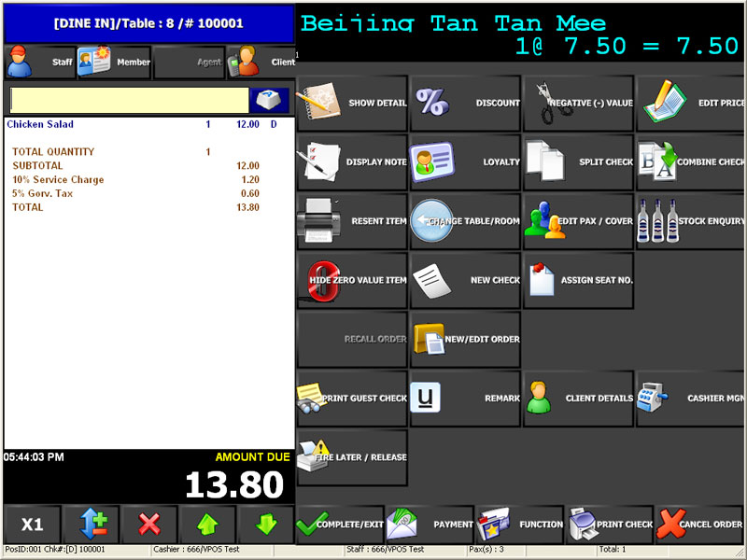This screenshot has height=560, width=747.
Task: Click green down arrow to move selection
Action: click(266, 525)
